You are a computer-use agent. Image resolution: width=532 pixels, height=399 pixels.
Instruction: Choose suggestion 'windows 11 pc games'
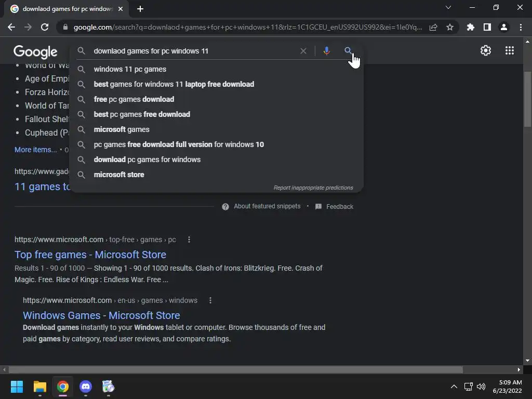point(217,69)
